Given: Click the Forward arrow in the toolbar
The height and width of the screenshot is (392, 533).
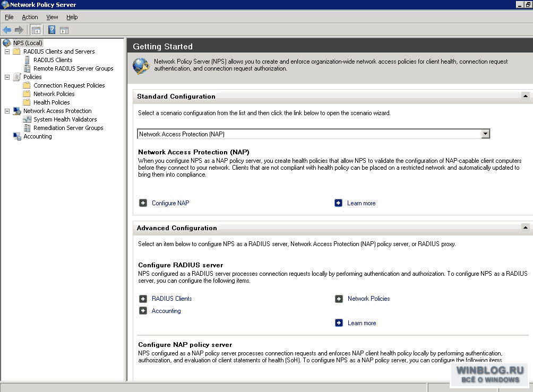Looking at the screenshot, I should point(19,30).
